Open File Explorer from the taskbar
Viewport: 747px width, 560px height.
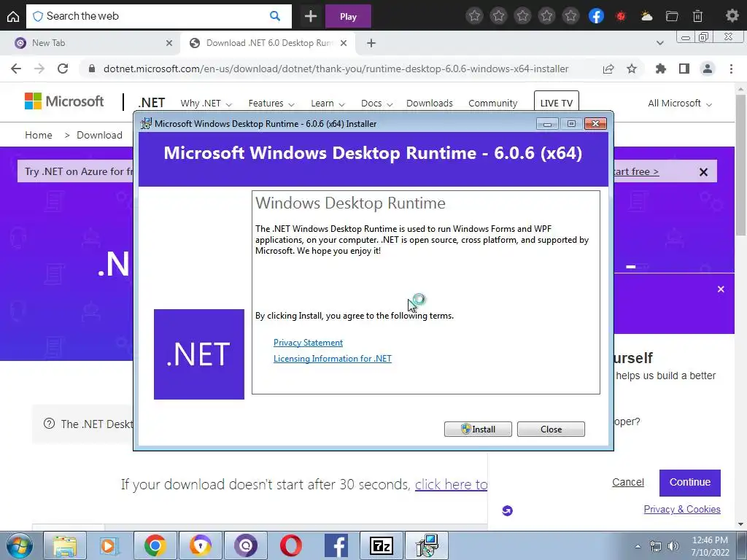pyautogui.click(x=64, y=545)
